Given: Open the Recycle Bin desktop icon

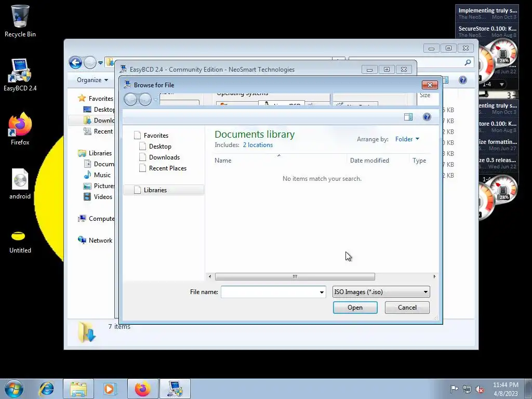Looking at the screenshot, I should pyautogui.click(x=20, y=21).
